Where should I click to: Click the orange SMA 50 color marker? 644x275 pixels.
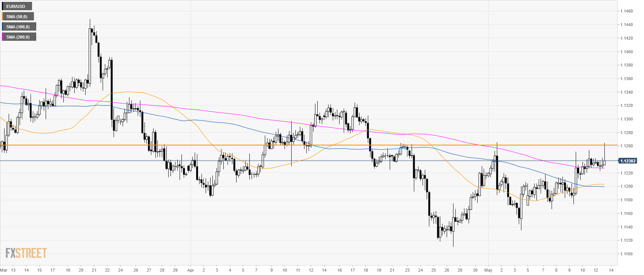pyautogui.click(x=3, y=17)
